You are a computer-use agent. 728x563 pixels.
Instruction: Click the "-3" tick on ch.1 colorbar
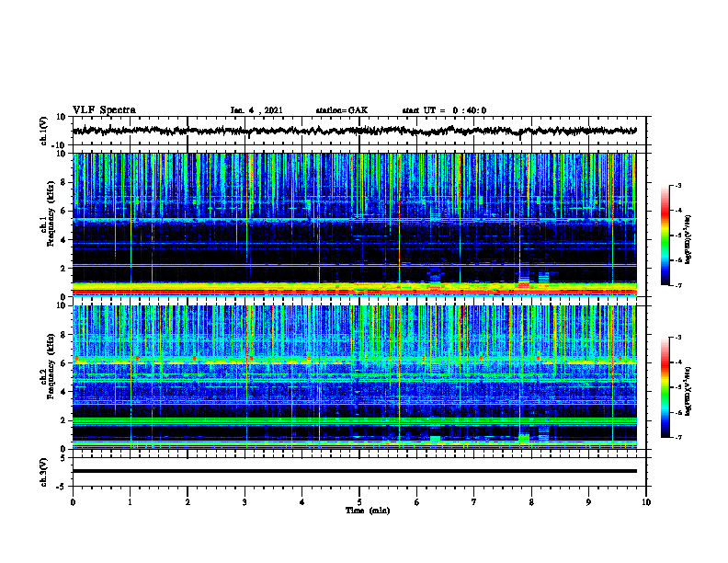tap(677, 186)
